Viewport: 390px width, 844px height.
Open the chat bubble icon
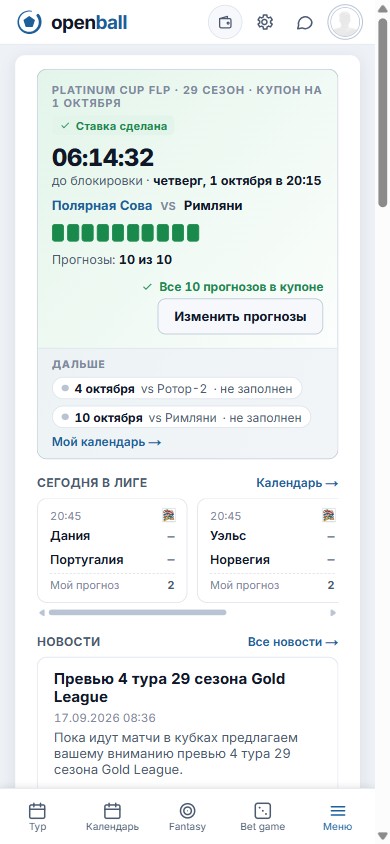305,23
